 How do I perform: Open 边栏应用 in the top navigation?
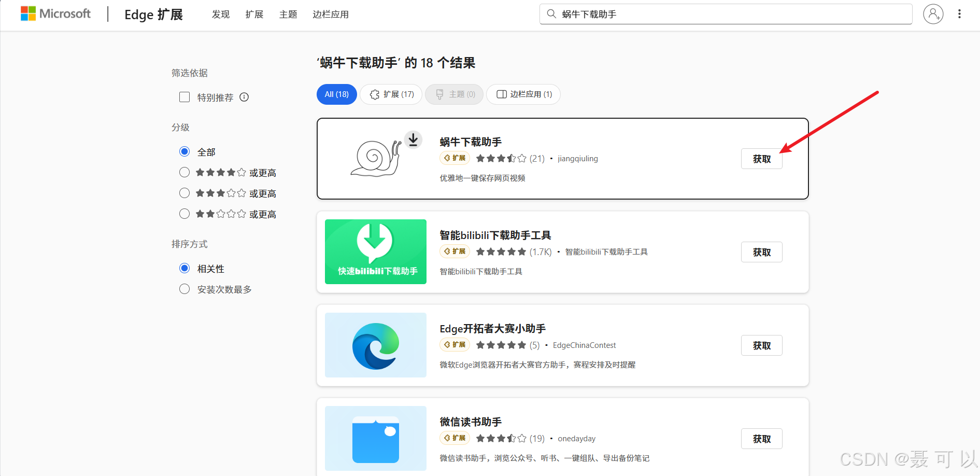[x=331, y=15]
